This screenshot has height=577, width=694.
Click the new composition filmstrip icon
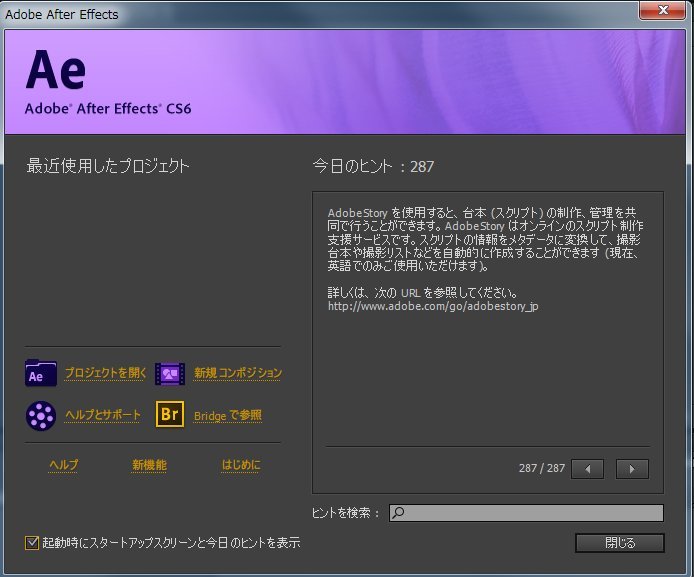pyautogui.click(x=170, y=374)
